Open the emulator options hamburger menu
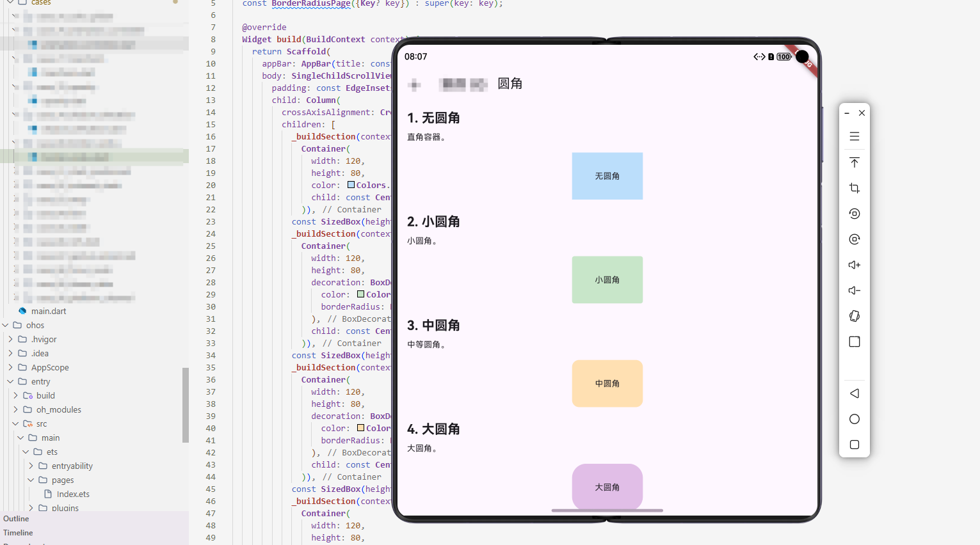Screen dimensions: 980x545 (x=854, y=136)
